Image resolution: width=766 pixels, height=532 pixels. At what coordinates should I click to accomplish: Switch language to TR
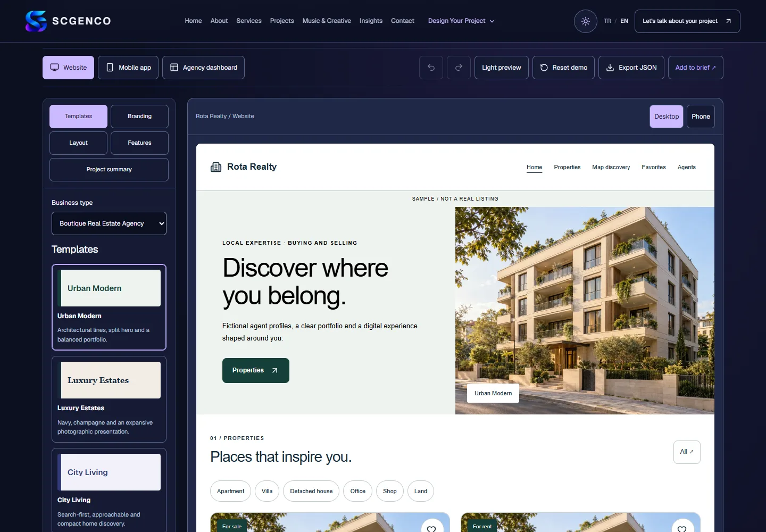[607, 21]
